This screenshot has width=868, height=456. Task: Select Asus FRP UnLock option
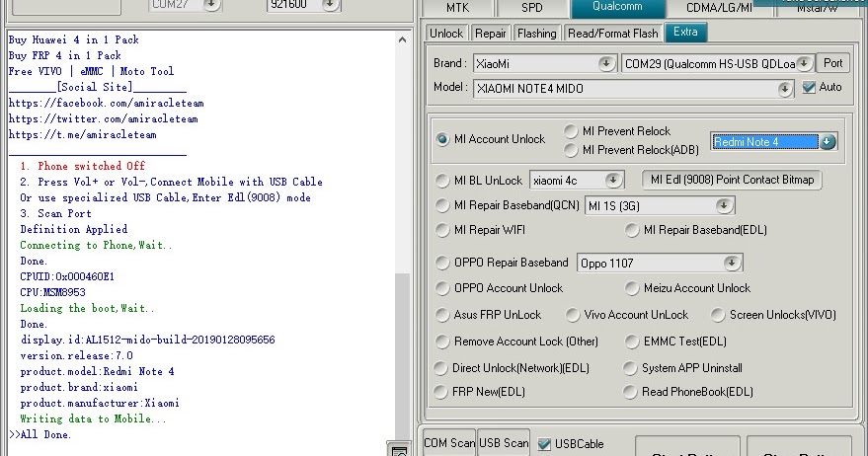click(442, 315)
